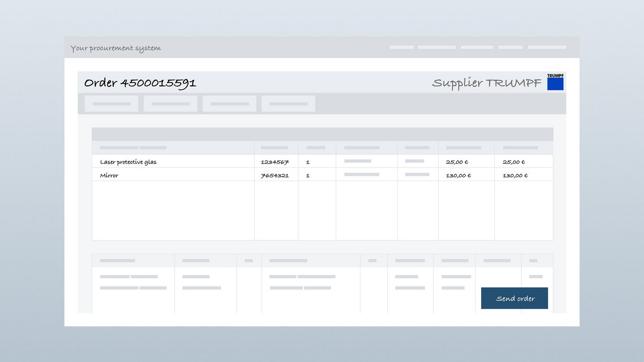Select the third toolbar tab
The width and height of the screenshot is (644, 362).
229,103
